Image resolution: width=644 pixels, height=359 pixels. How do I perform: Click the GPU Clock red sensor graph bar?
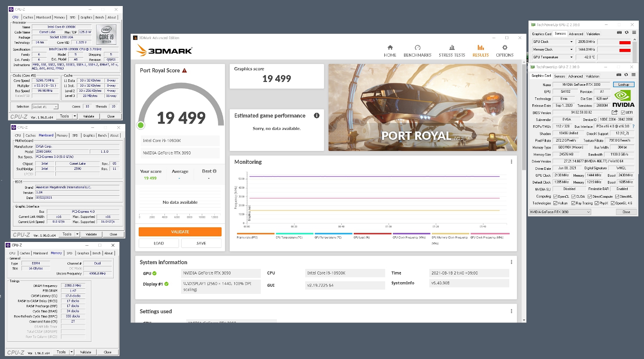625,42
